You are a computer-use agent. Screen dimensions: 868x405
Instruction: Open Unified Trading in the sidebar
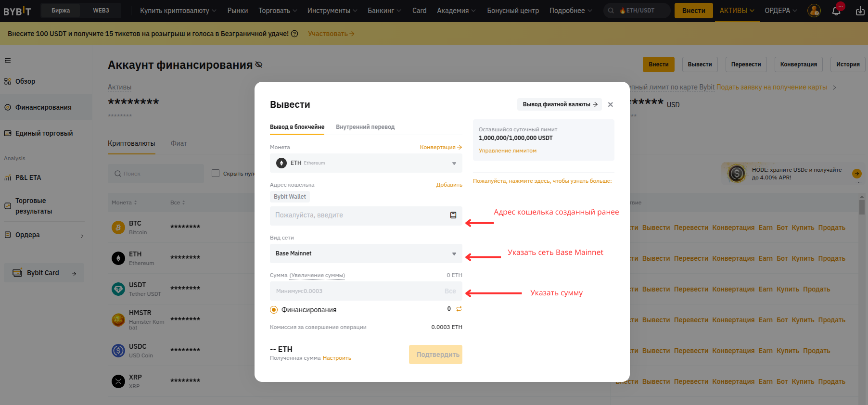click(x=44, y=133)
